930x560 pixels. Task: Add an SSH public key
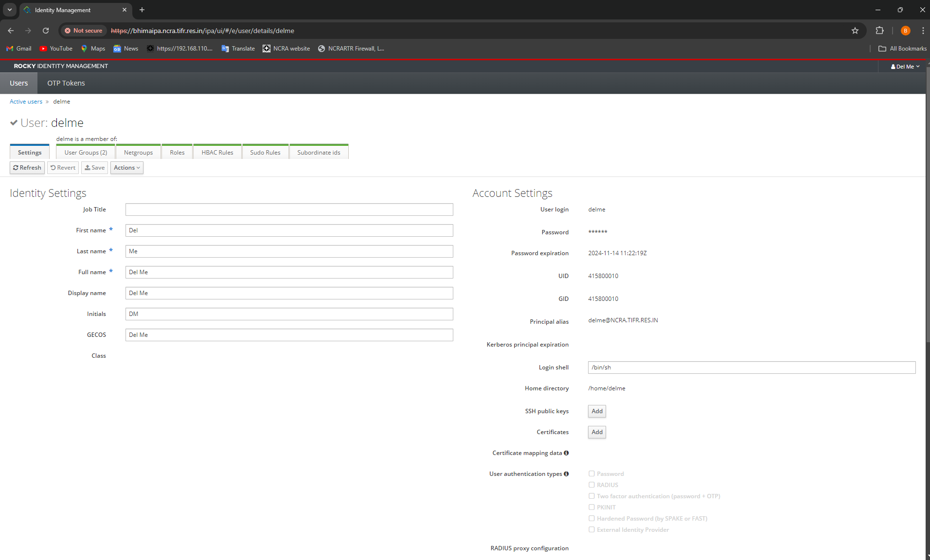597,411
